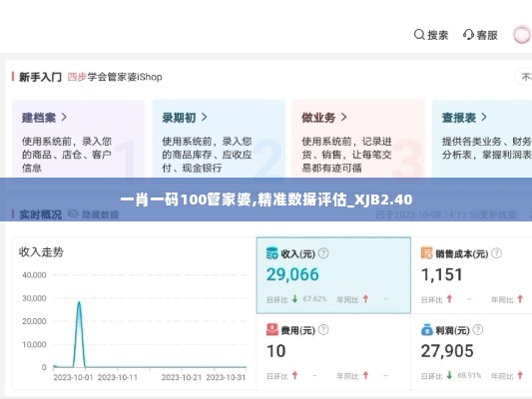Show help tooltip for 销售成本(元)
The width and height of the screenshot is (532, 399).
coord(496,253)
